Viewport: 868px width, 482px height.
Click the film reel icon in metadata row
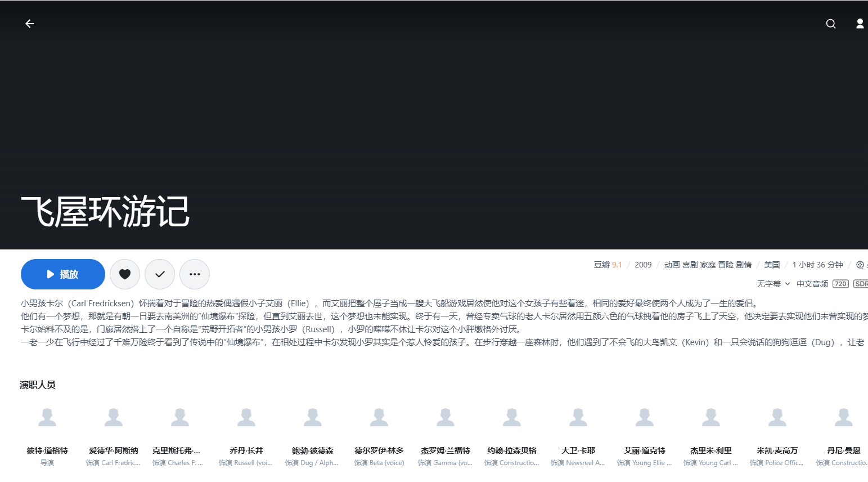pos(860,265)
